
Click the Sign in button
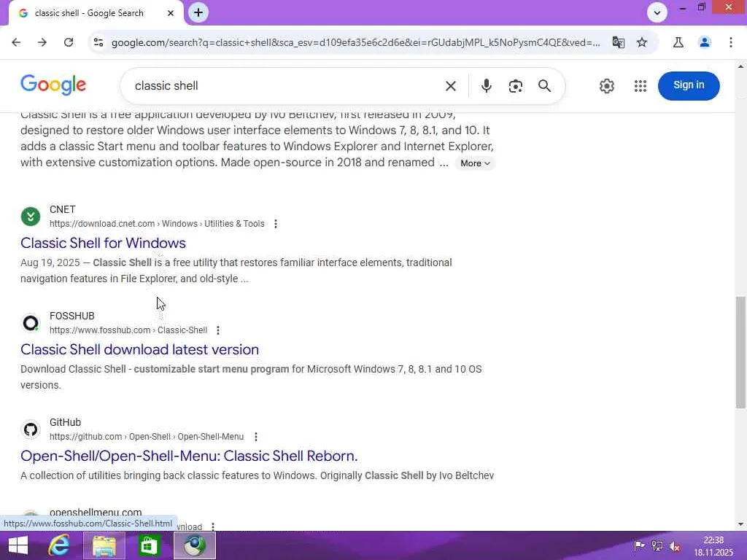pyautogui.click(x=689, y=86)
